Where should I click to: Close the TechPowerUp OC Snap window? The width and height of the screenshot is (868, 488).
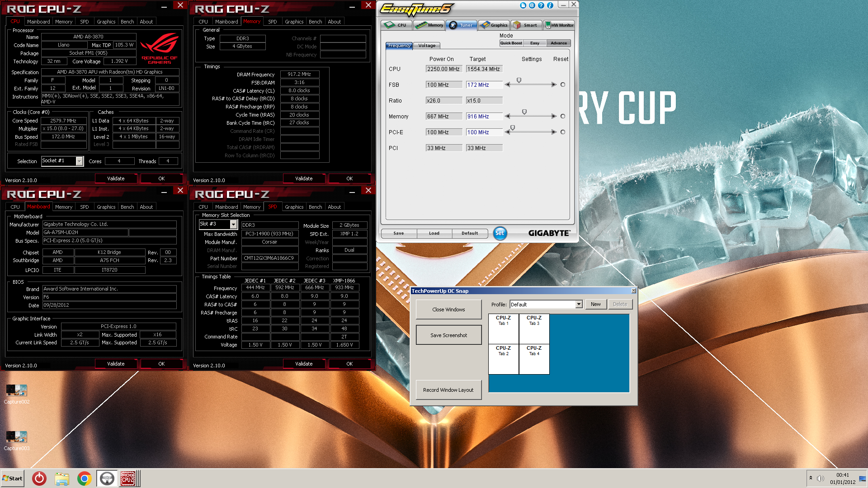point(633,291)
